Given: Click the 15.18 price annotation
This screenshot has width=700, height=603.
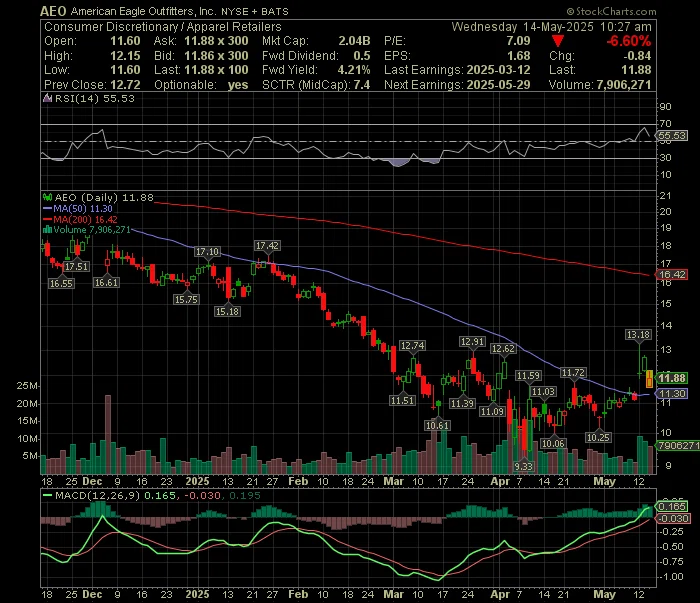Looking at the screenshot, I should 227,311.
